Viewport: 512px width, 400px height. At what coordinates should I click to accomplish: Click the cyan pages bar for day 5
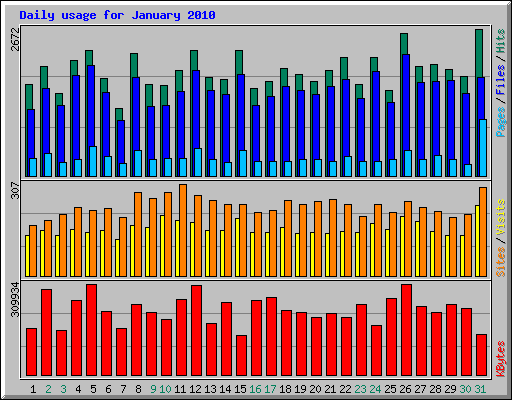click(x=93, y=162)
